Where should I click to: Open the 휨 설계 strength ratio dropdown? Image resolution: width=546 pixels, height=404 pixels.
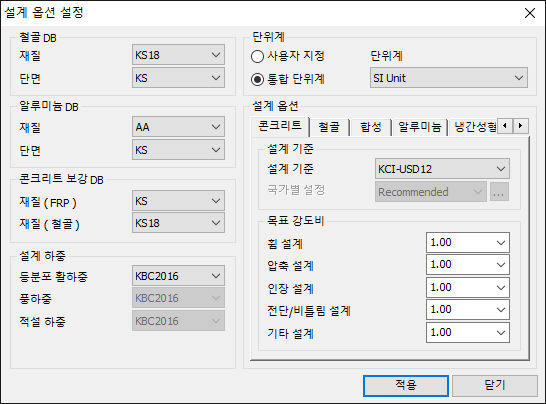(468, 242)
